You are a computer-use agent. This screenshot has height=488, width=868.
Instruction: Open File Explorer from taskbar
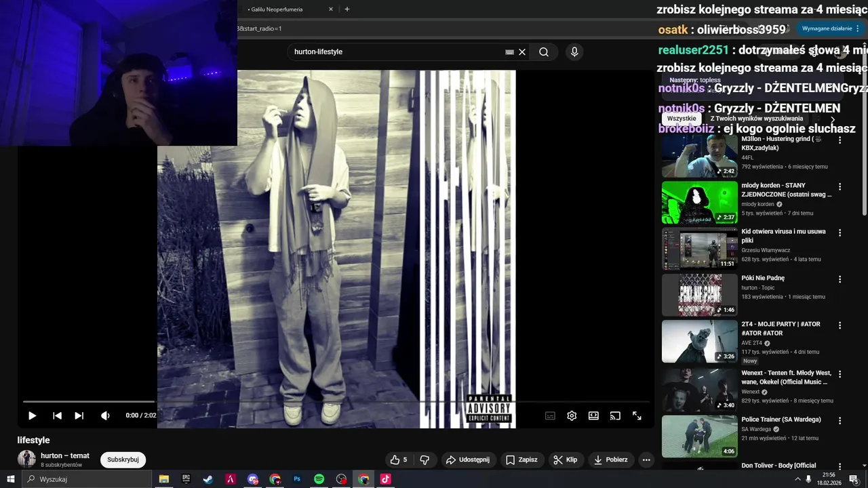pyautogui.click(x=164, y=479)
